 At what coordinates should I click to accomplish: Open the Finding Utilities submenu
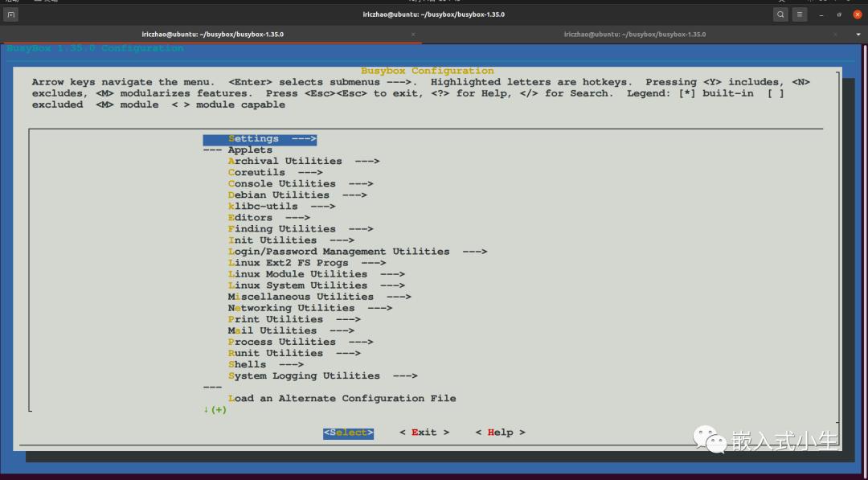[301, 229]
